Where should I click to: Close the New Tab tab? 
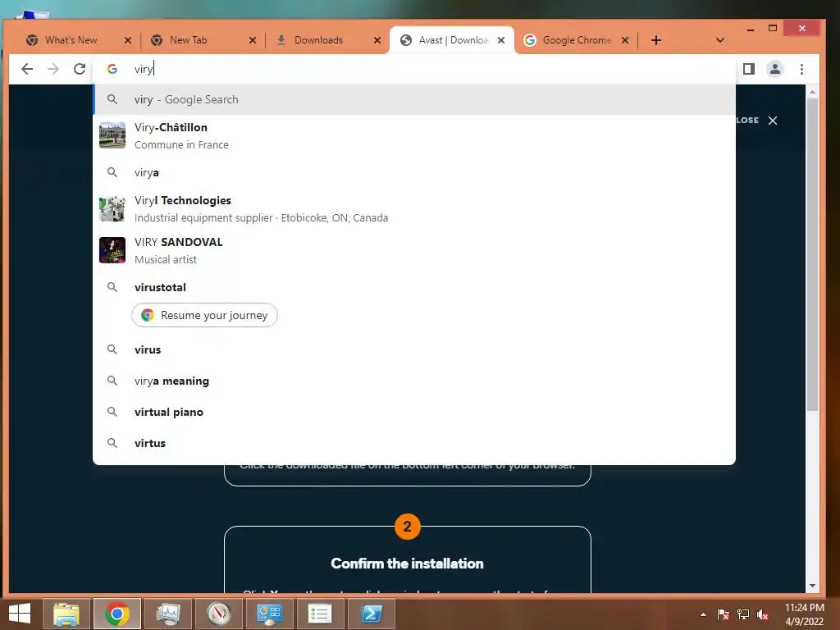click(x=253, y=40)
